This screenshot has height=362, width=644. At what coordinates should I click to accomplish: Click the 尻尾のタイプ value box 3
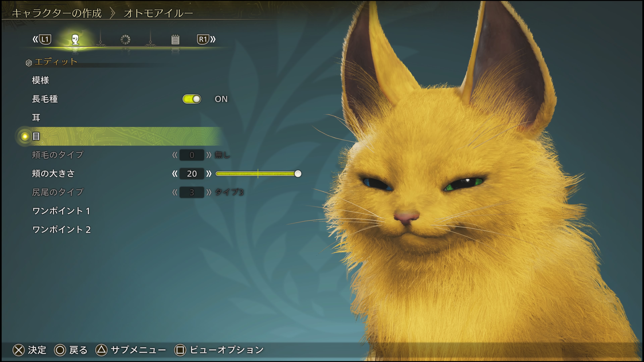(192, 192)
